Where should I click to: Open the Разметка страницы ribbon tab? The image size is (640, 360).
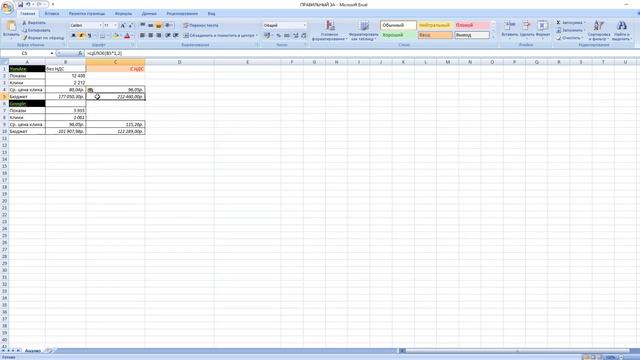[x=87, y=13]
